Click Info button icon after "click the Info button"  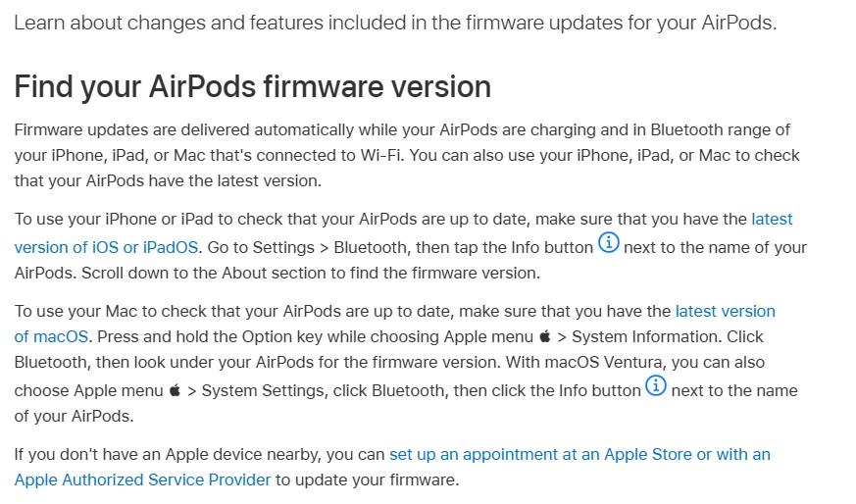pyautogui.click(x=656, y=385)
